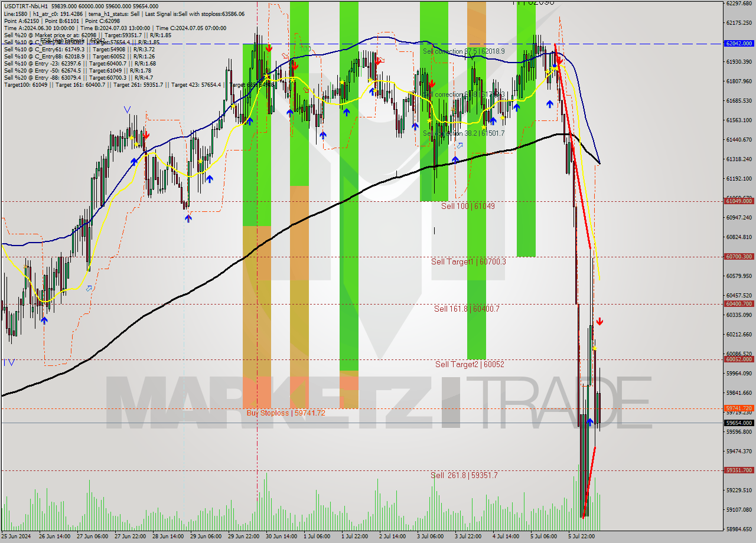Click the blue up arrow just below the 61049 dotted line
The image size is (756, 543).
tap(188, 218)
